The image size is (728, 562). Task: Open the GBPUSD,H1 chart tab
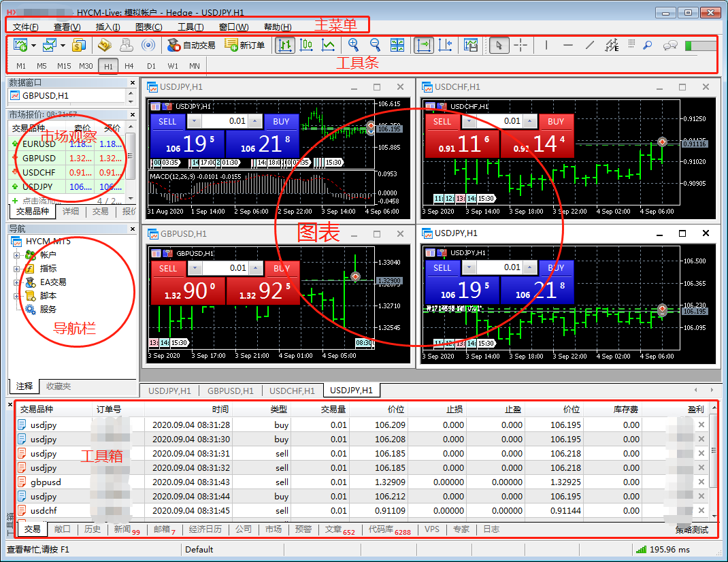click(x=230, y=391)
